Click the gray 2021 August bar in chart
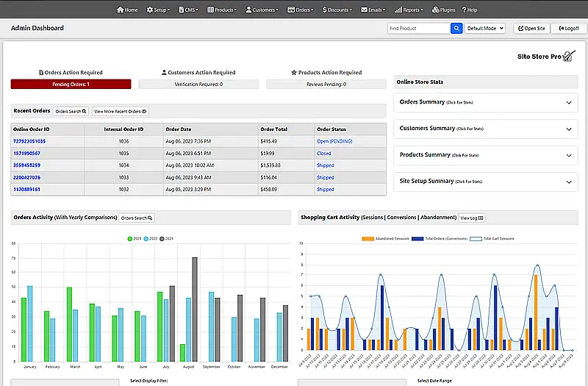 pyautogui.click(x=195, y=310)
